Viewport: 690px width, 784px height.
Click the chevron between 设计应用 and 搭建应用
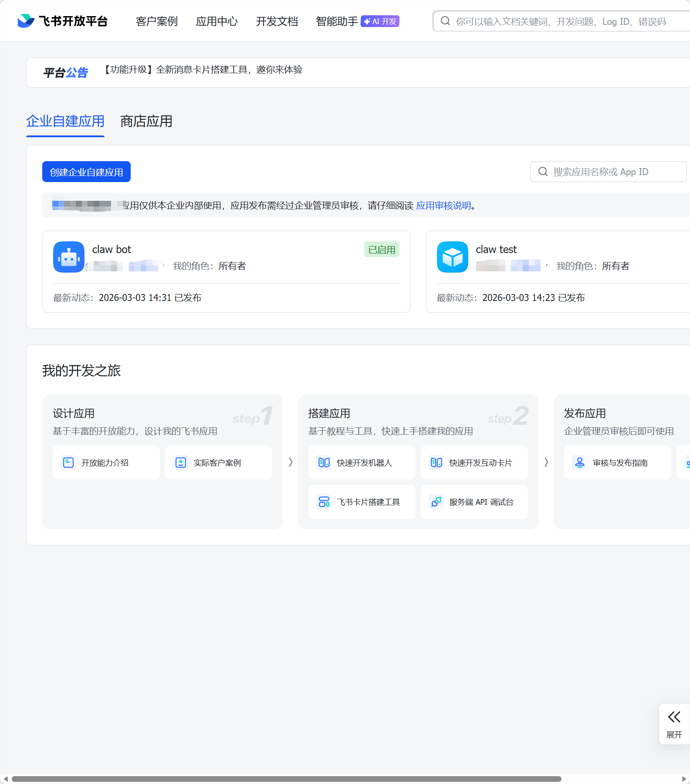point(291,462)
